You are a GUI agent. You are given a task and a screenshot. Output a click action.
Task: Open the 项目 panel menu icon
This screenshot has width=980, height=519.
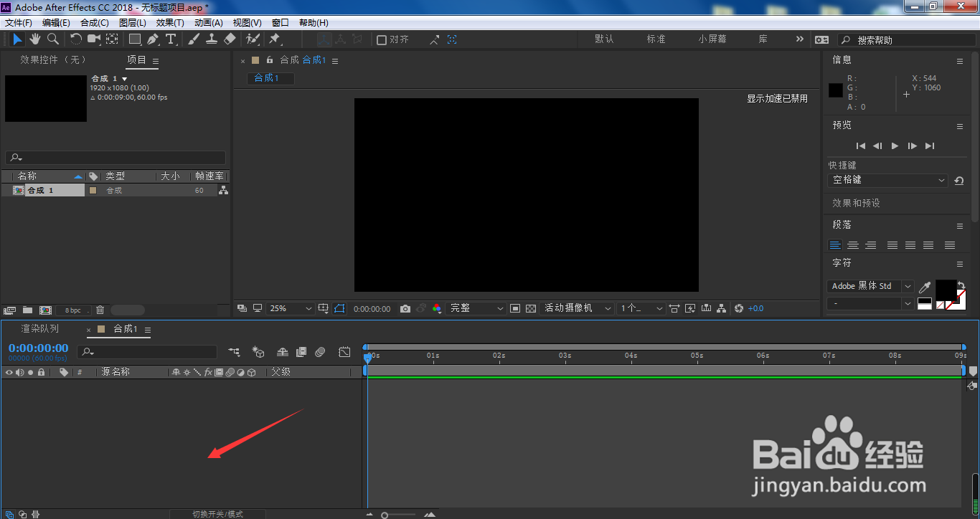pos(156,61)
